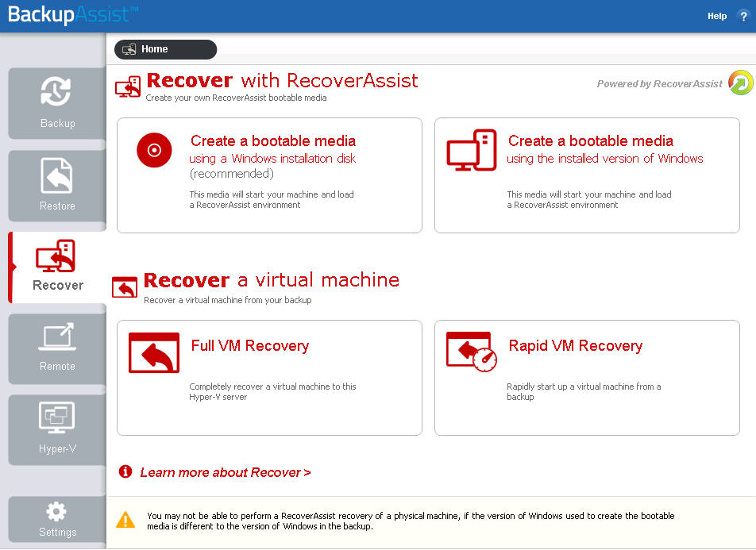Screen dimensions: 756x550
Task: Start Full VM Recovery
Action: (269, 378)
